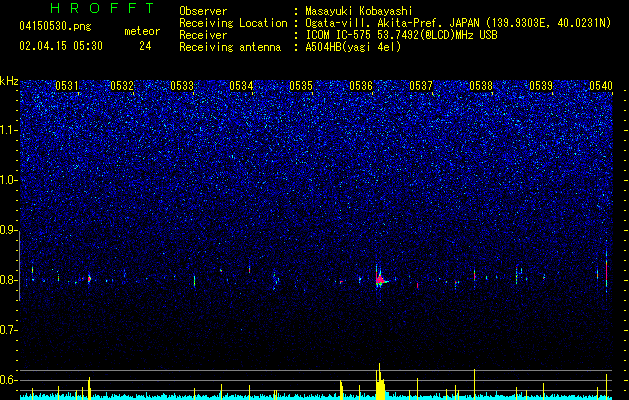Screen dimensions: 629x400
Task: Select the ICOM IC-575 53.7492 MHz USB text
Action: tap(401, 35)
